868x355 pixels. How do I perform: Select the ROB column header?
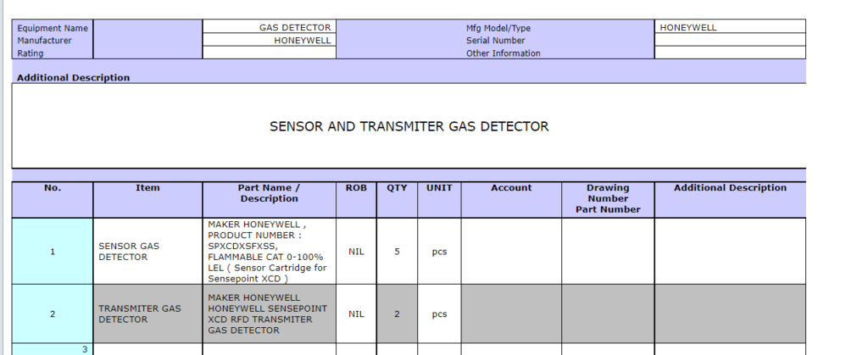pos(356,188)
